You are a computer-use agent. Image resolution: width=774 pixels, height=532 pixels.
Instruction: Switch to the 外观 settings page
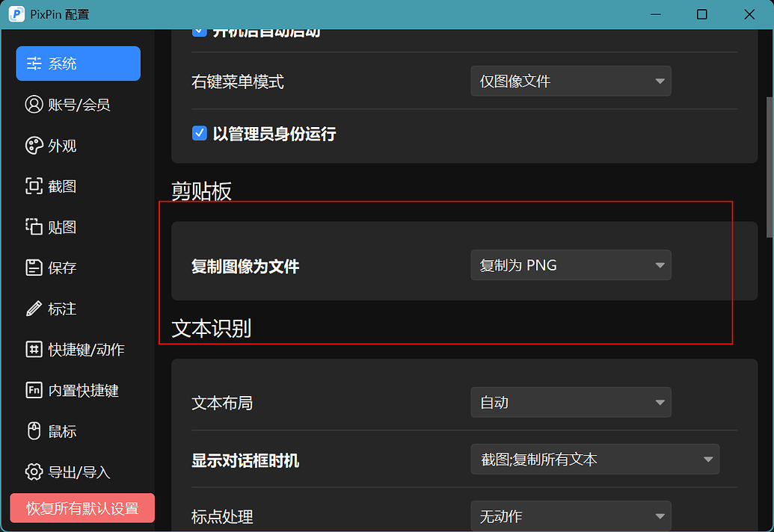click(78, 146)
